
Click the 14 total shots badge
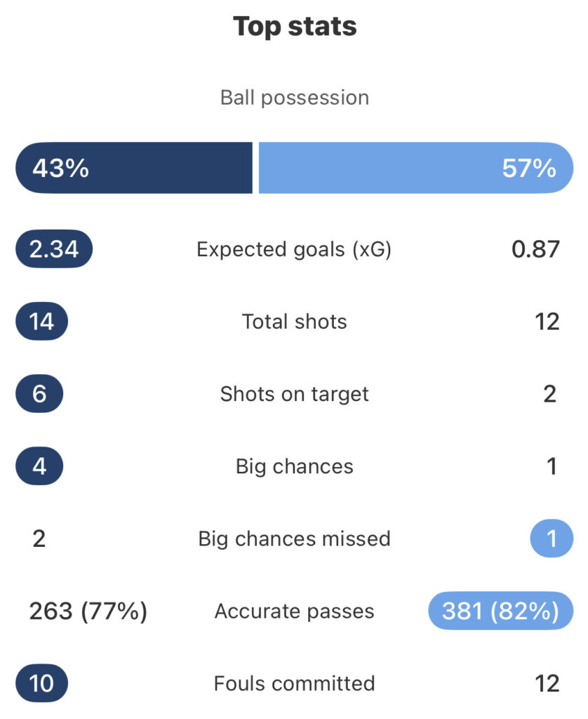(41, 322)
